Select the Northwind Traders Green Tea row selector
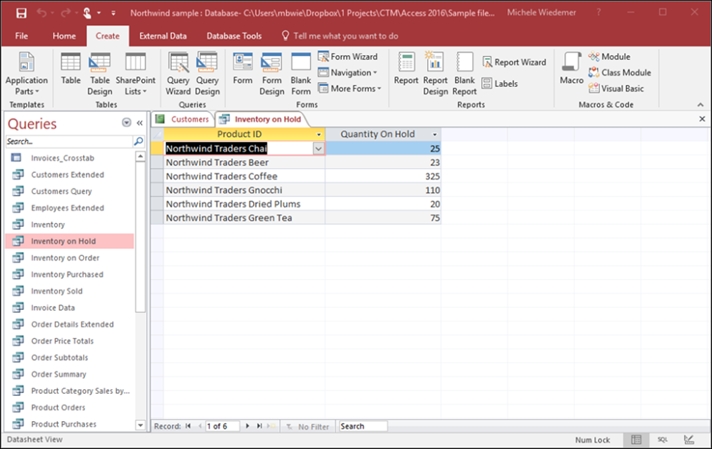 157,218
